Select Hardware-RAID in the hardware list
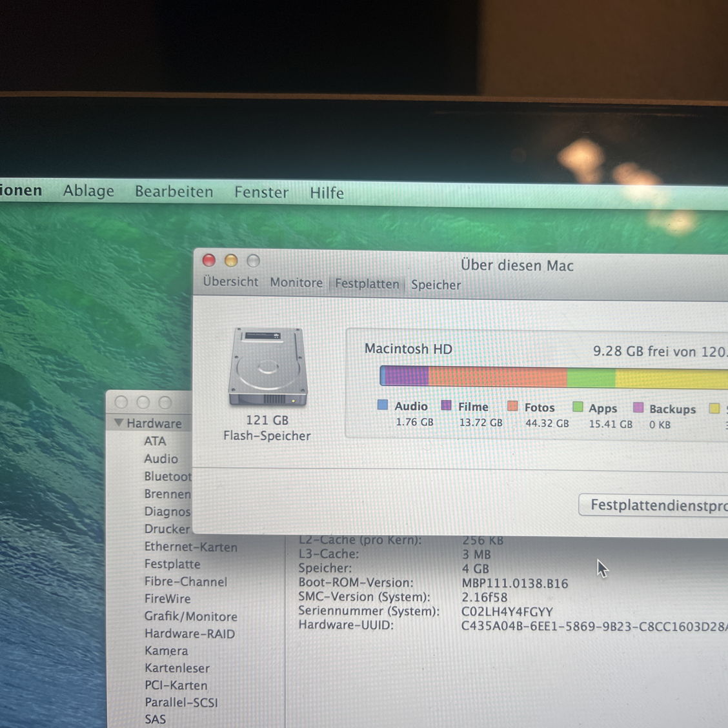This screenshot has width=728, height=728. point(190,633)
